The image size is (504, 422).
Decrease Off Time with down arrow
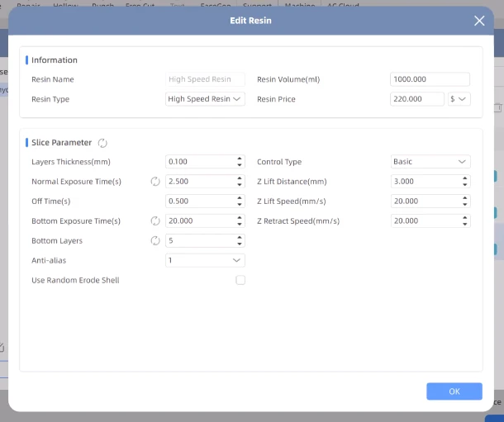tap(240, 205)
